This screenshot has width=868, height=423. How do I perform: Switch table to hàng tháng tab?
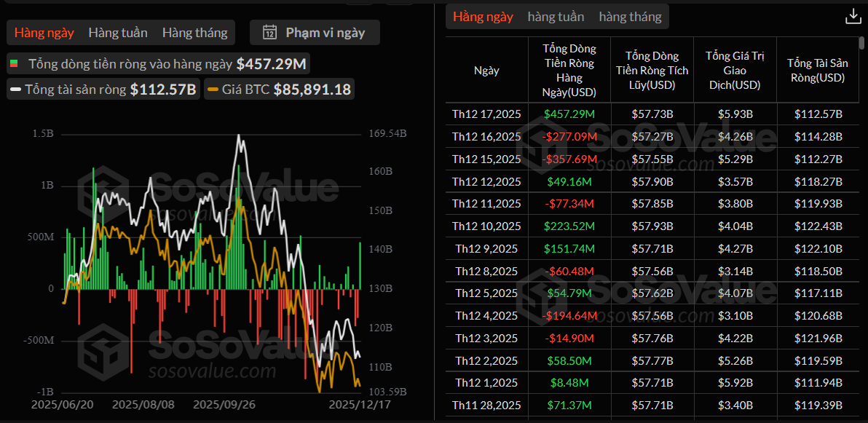click(x=630, y=17)
